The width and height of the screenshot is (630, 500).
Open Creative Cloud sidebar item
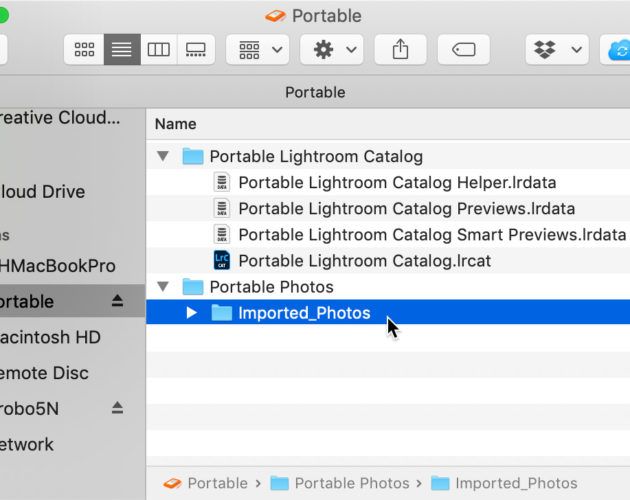59,118
